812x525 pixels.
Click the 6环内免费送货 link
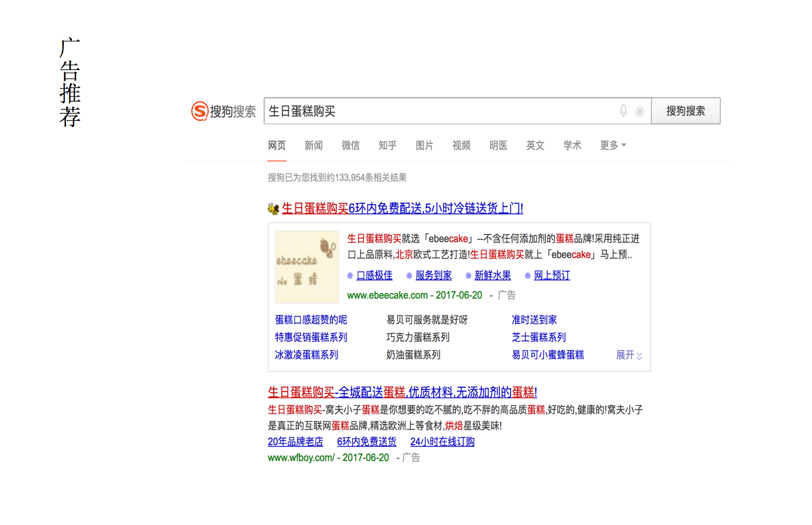point(366,442)
